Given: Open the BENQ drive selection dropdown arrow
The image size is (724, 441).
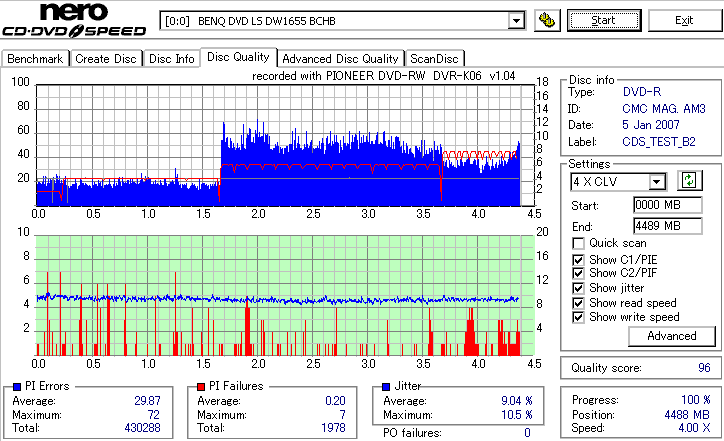Looking at the screenshot, I should coord(516,21).
